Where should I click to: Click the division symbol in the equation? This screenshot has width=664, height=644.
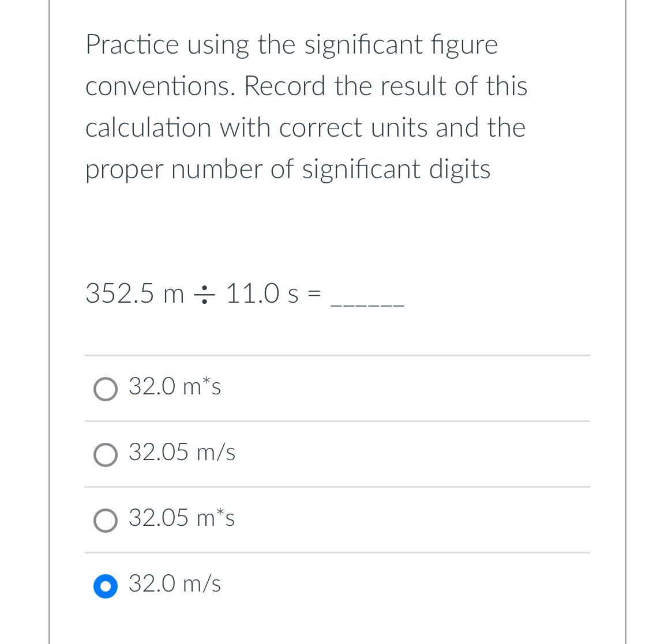pos(206,294)
